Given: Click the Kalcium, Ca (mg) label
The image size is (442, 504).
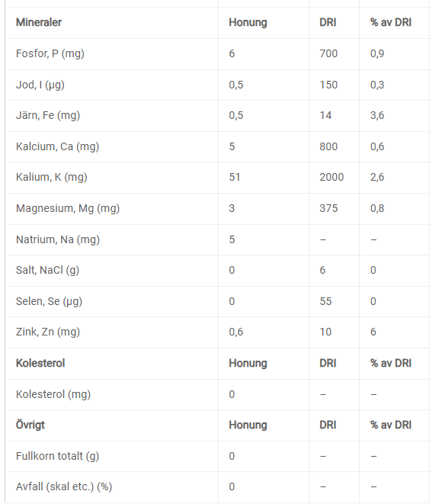Looking at the screenshot, I should coord(57,146).
